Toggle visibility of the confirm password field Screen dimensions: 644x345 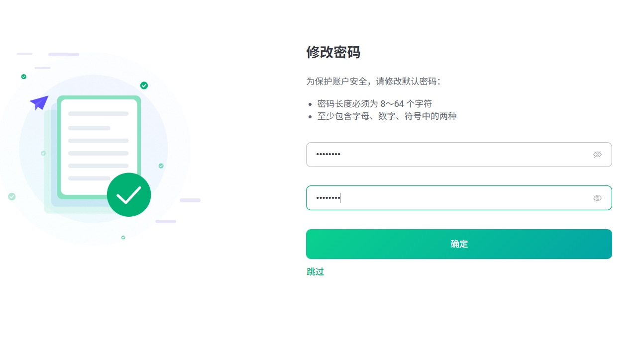click(597, 198)
